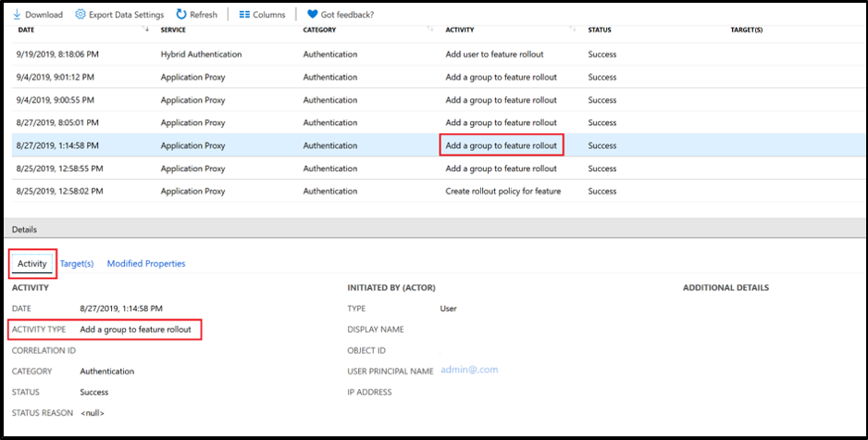Click Application Proxy in 8/27/2019, 8:05:01 PM row
Viewport: 868px width, 440px height.
pyautogui.click(x=192, y=122)
